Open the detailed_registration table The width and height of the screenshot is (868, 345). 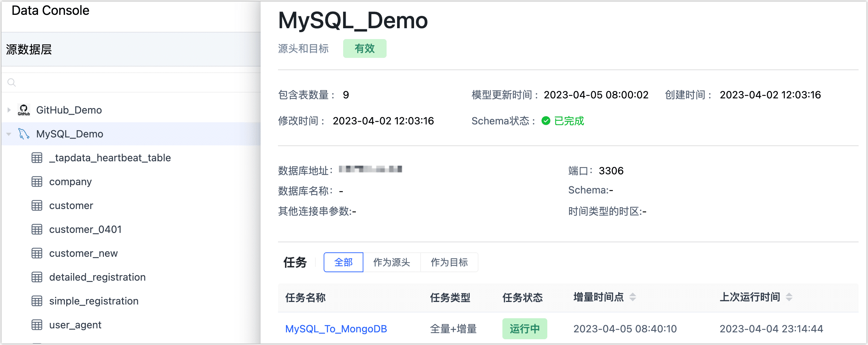pos(97,277)
